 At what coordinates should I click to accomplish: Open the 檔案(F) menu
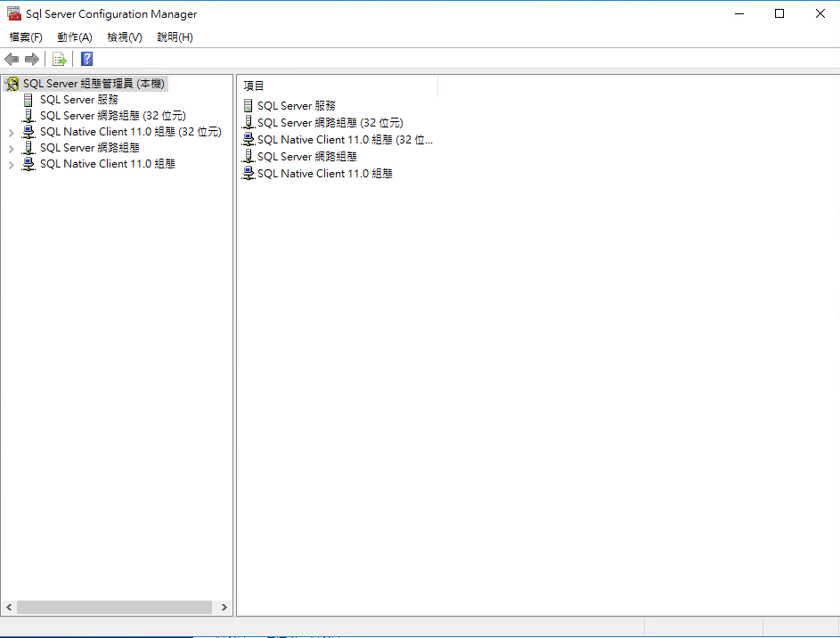pyautogui.click(x=26, y=37)
